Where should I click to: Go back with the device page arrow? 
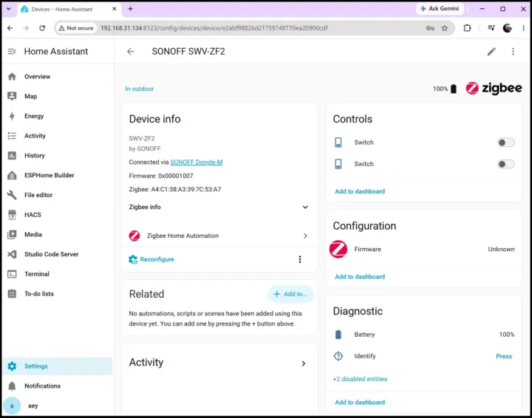(x=131, y=52)
